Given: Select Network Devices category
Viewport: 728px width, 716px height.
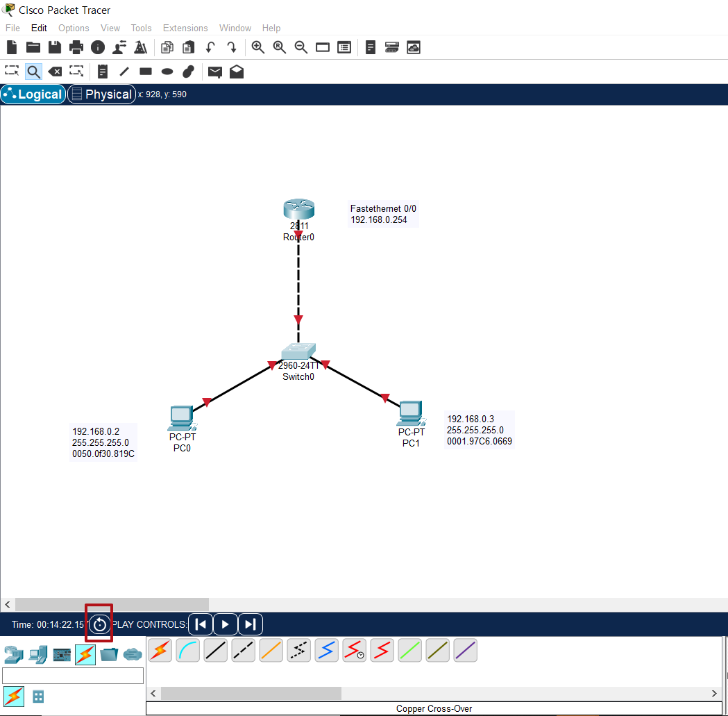Looking at the screenshot, I should [14, 655].
